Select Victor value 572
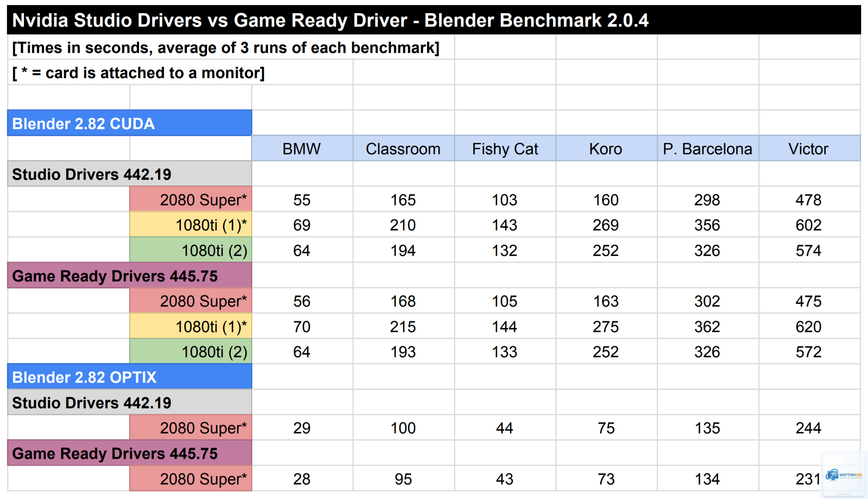 (x=809, y=352)
